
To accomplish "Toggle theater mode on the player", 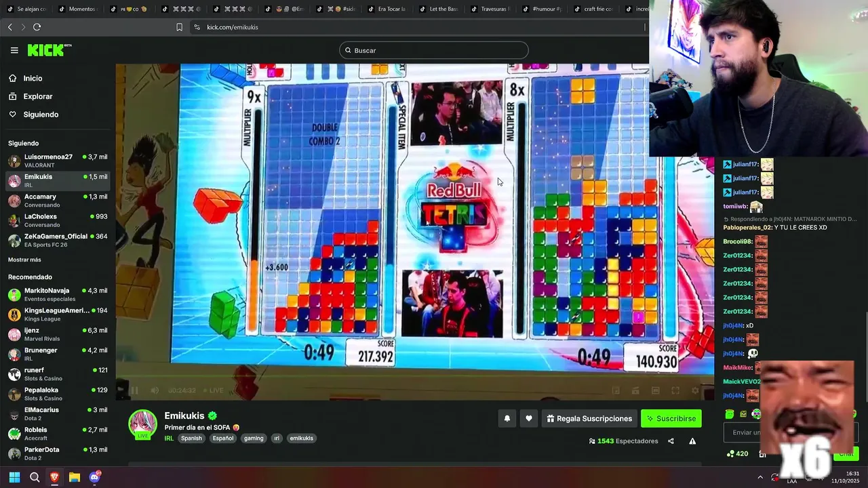I will (656, 390).
